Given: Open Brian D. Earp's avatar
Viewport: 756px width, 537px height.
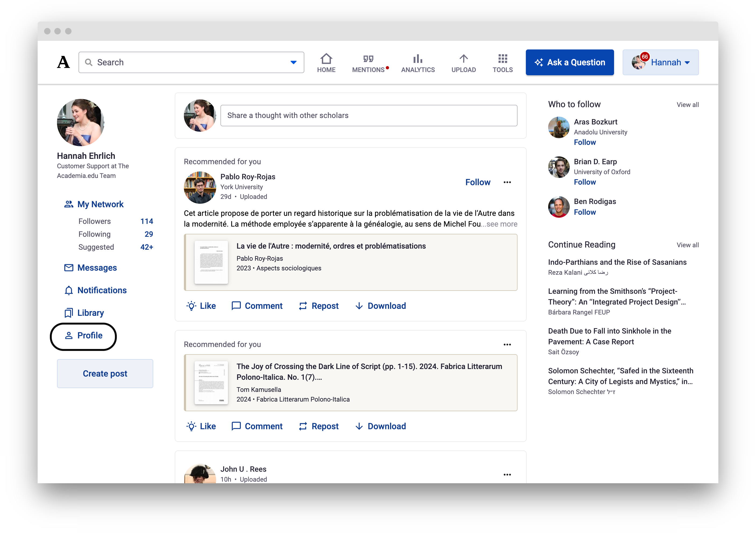Looking at the screenshot, I should click(559, 167).
